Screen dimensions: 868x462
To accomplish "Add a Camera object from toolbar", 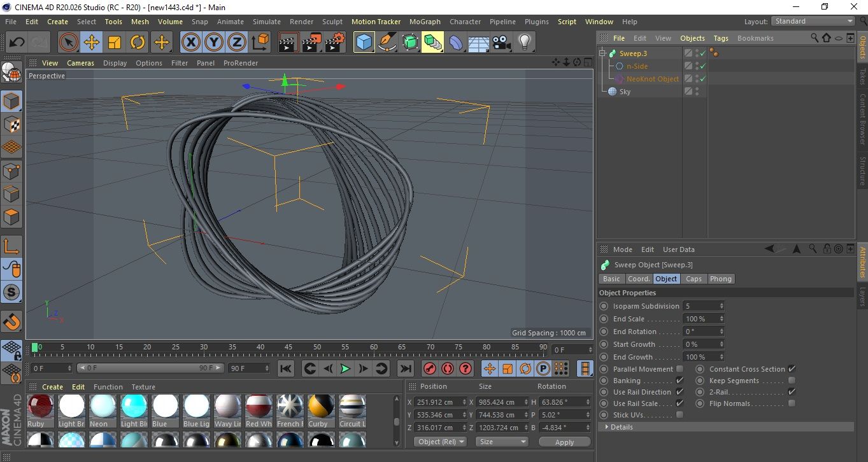I will 502,43.
